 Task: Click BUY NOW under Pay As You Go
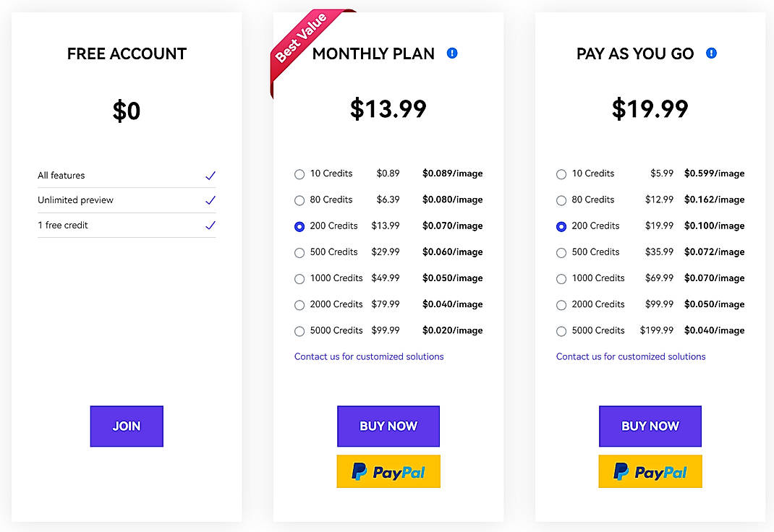[x=650, y=426]
